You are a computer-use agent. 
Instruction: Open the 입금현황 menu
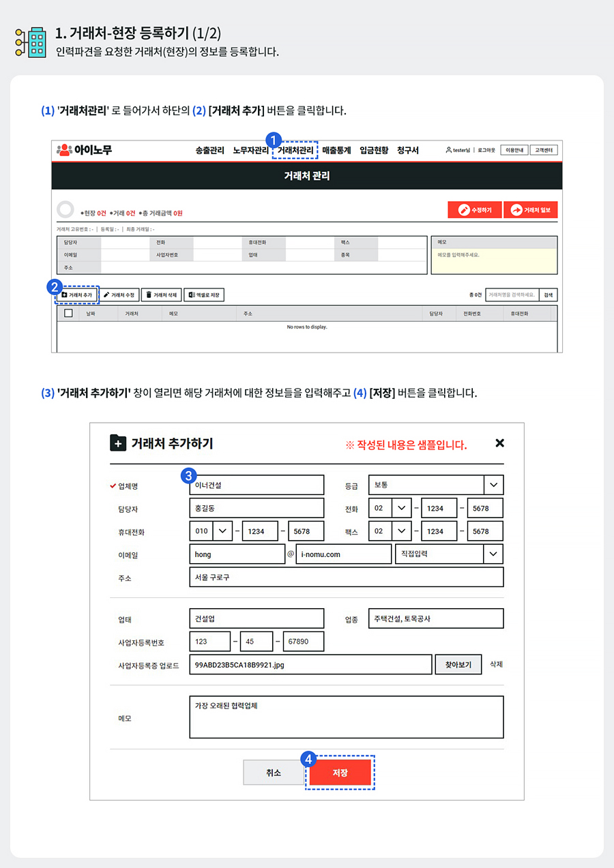coord(374,150)
